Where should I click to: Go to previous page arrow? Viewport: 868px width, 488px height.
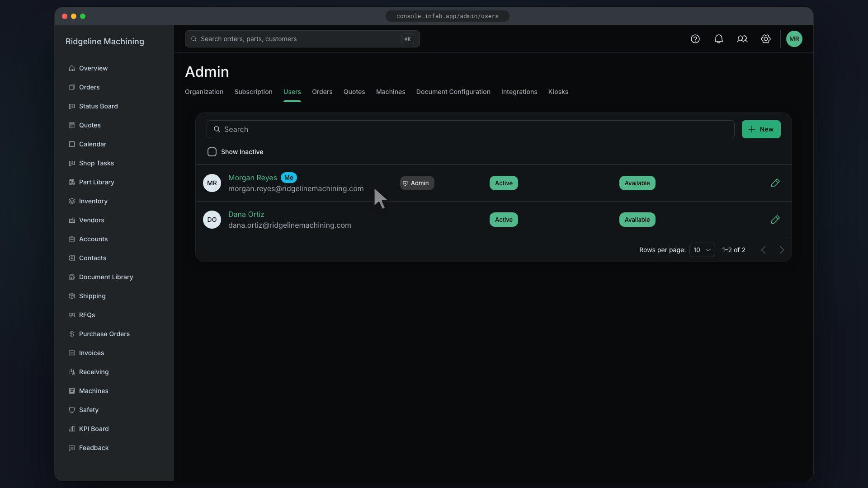pos(763,250)
